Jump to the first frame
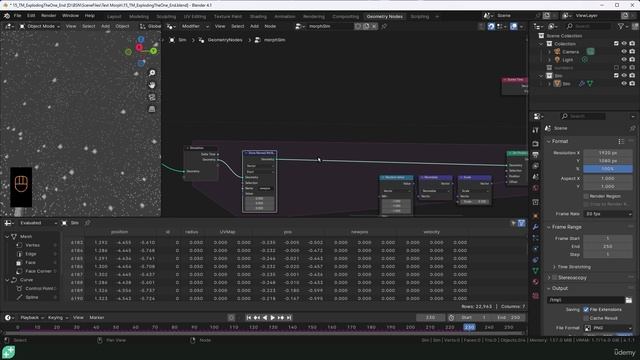Screen dimensions: 640x360 [249, 318]
